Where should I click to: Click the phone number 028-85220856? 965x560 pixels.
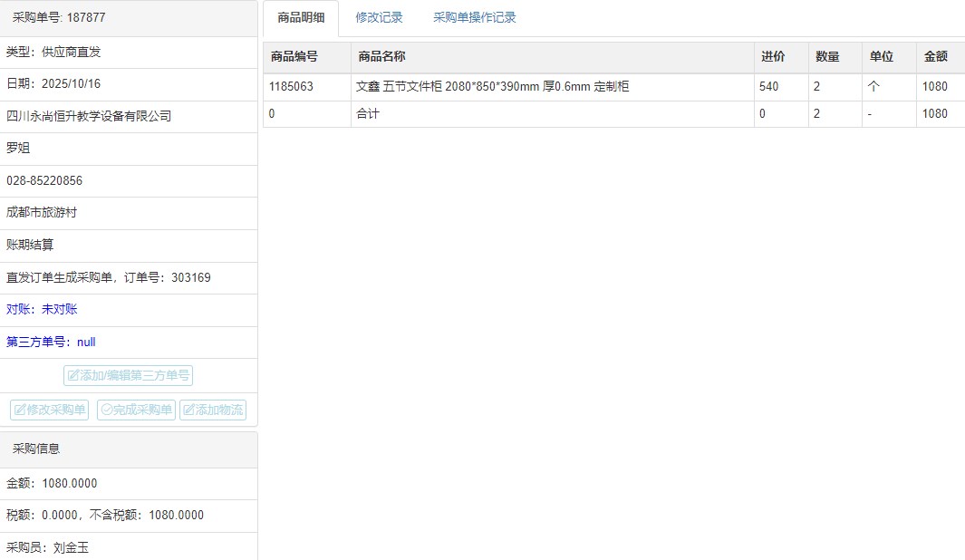[44, 180]
